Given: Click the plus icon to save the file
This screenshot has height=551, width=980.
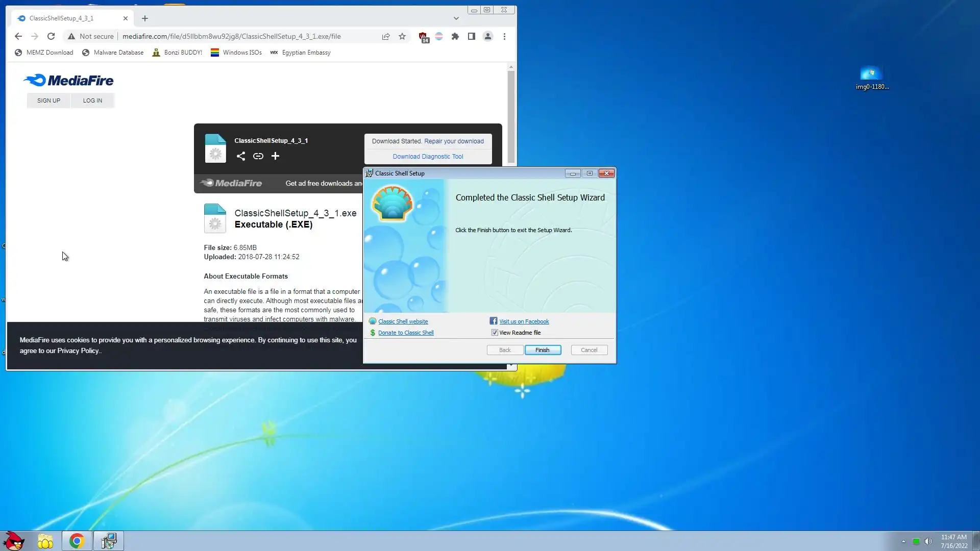Looking at the screenshot, I should click(275, 156).
